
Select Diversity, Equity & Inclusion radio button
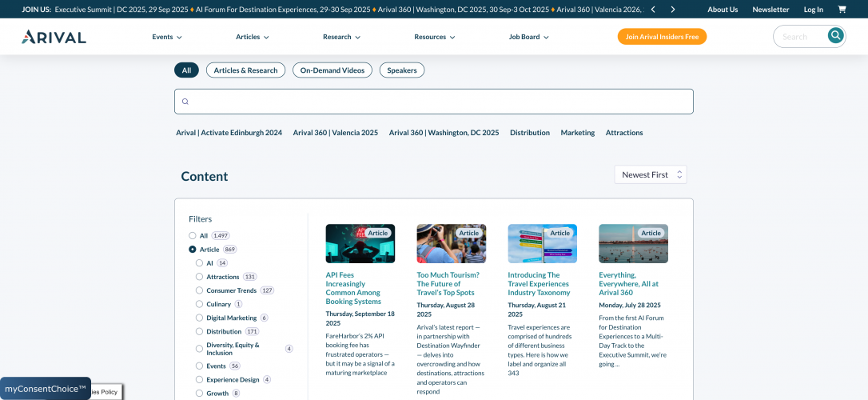coord(199,349)
